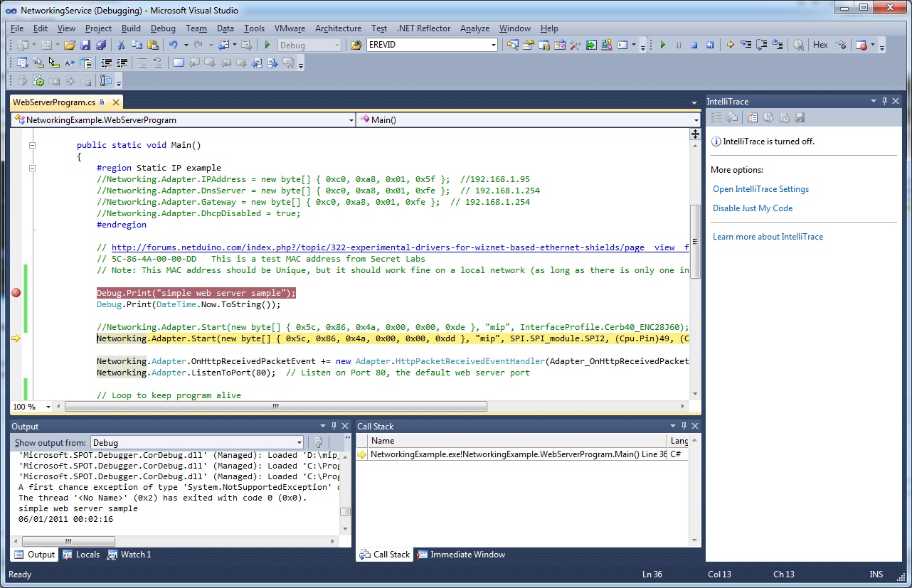This screenshot has height=588, width=912.
Task: Switch to the Locals tab
Action: coord(81,555)
